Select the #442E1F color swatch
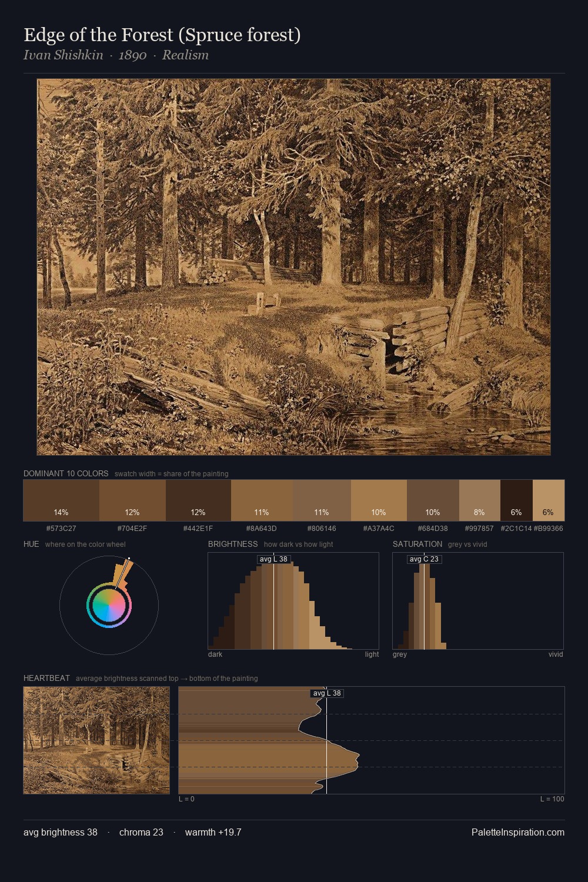 tap(198, 500)
